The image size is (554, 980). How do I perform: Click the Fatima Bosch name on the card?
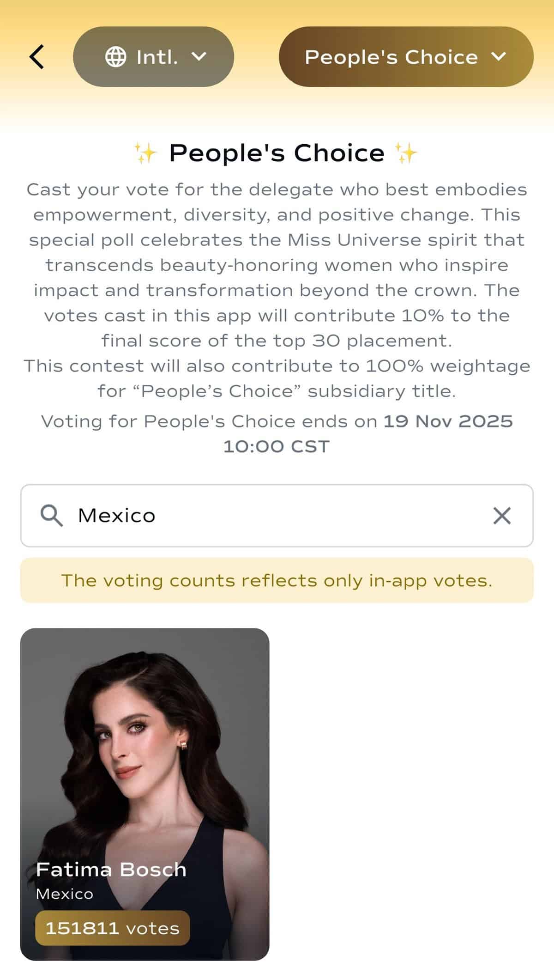point(111,870)
